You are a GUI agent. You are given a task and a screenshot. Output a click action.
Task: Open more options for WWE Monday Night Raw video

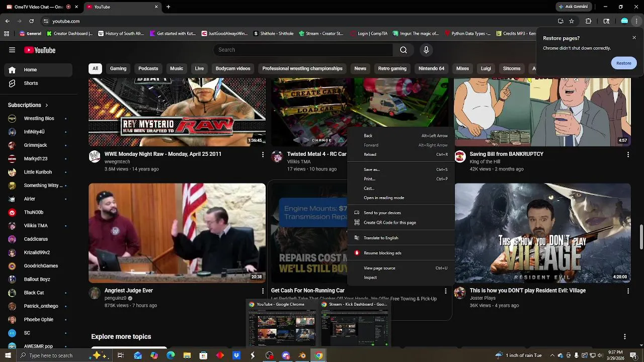coord(263,155)
